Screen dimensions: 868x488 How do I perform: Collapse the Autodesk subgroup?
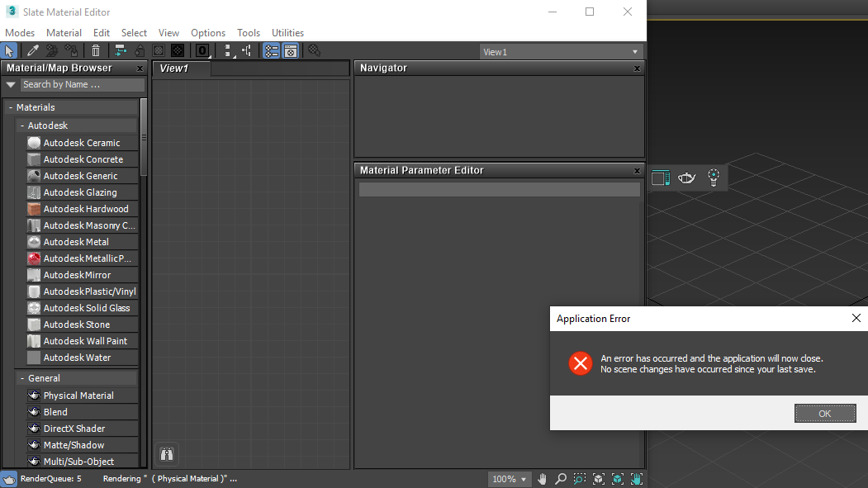click(22, 126)
